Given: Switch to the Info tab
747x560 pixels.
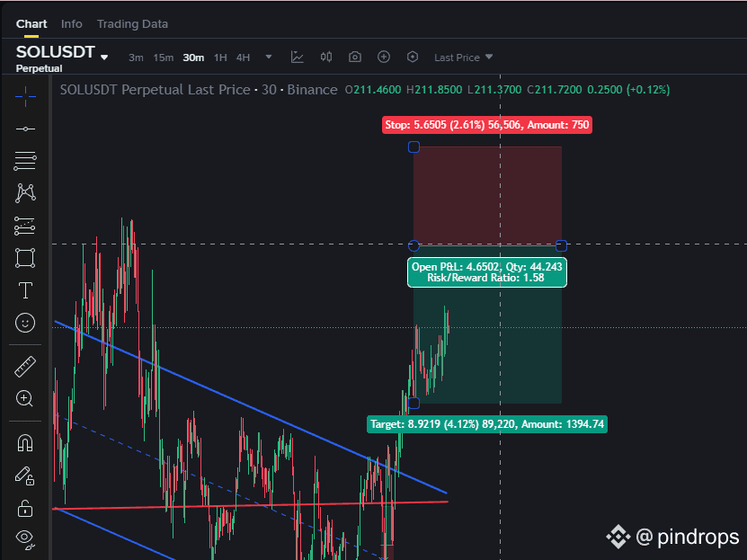Looking at the screenshot, I should [71, 23].
